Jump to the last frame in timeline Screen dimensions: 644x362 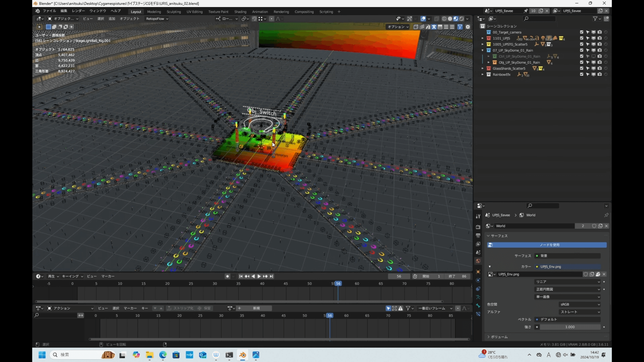271,276
